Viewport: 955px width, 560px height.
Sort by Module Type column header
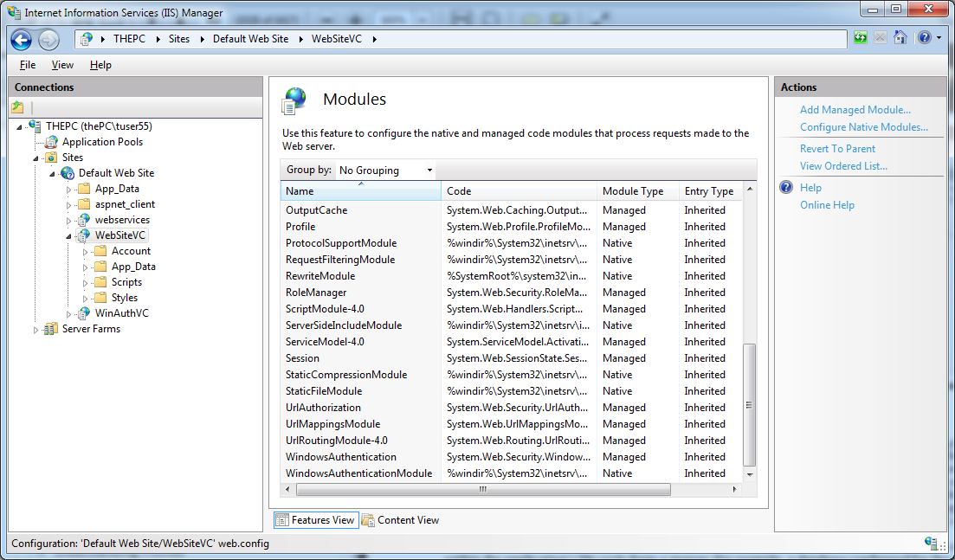tap(638, 190)
